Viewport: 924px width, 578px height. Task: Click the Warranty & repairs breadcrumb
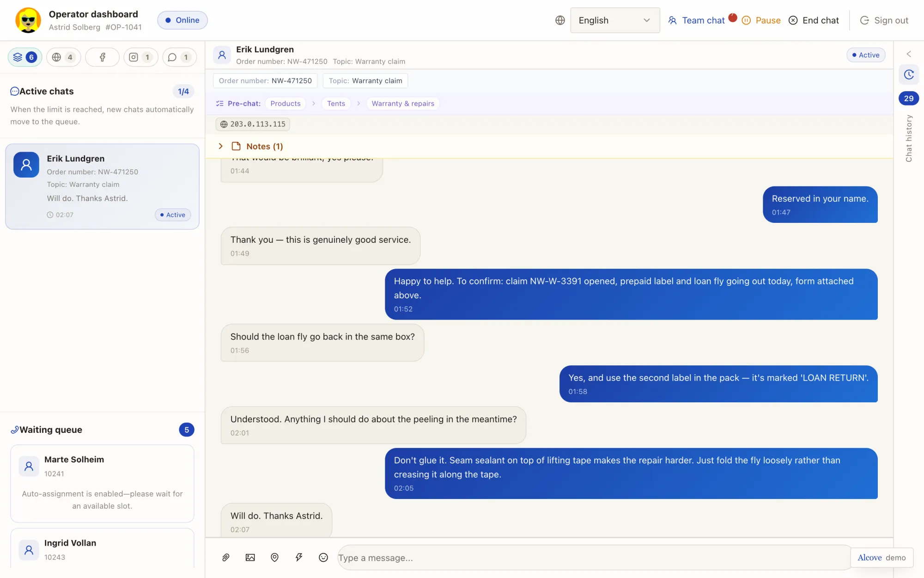click(403, 104)
